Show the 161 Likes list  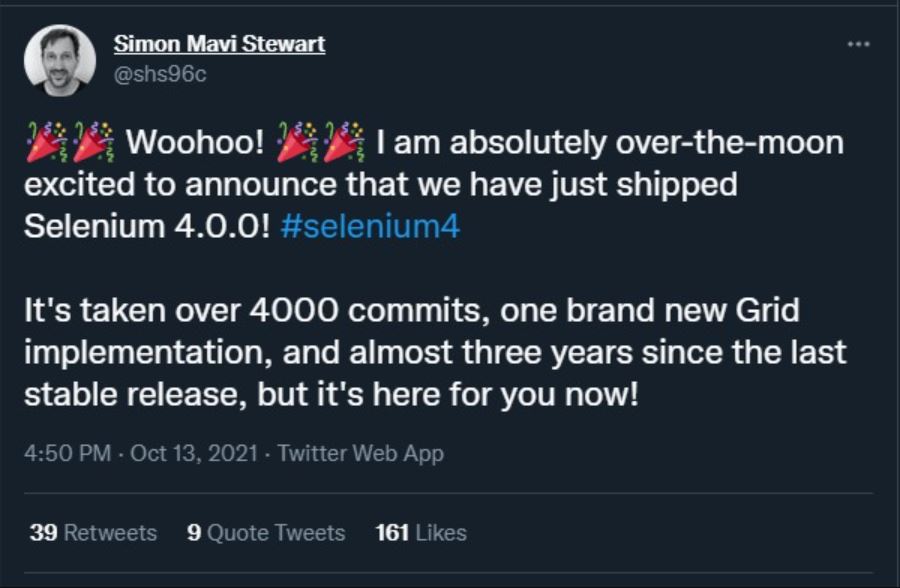click(x=421, y=533)
